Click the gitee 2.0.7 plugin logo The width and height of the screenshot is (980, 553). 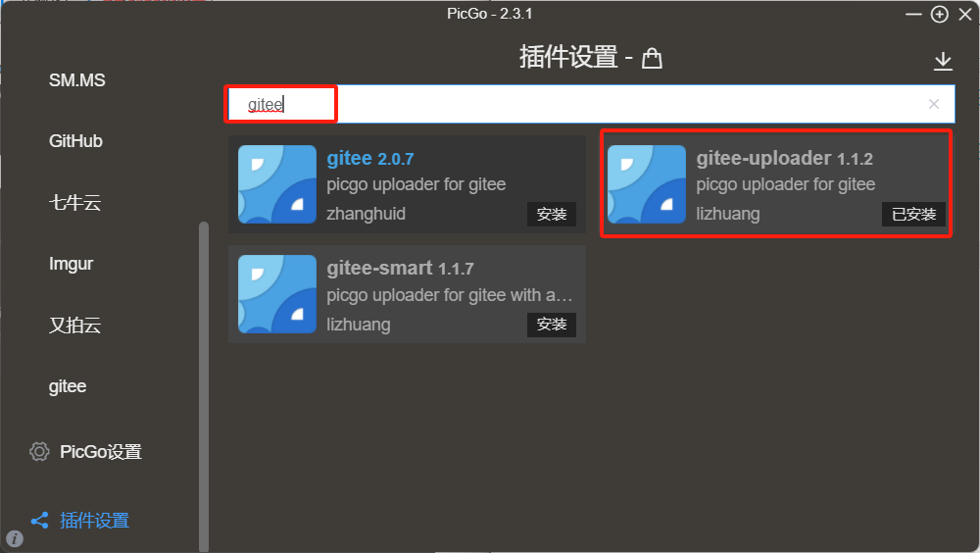coord(277,184)
